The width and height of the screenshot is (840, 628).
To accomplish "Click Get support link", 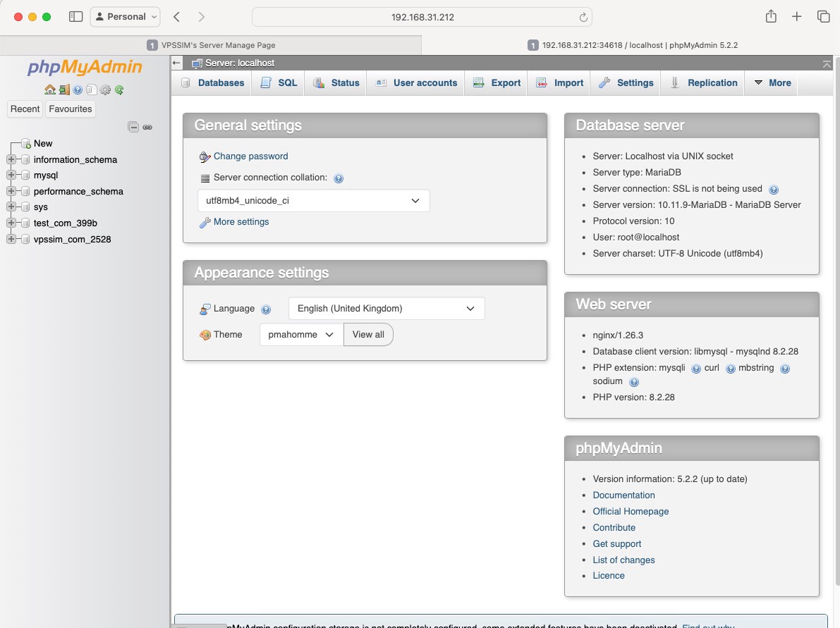I will pos(616,544).
